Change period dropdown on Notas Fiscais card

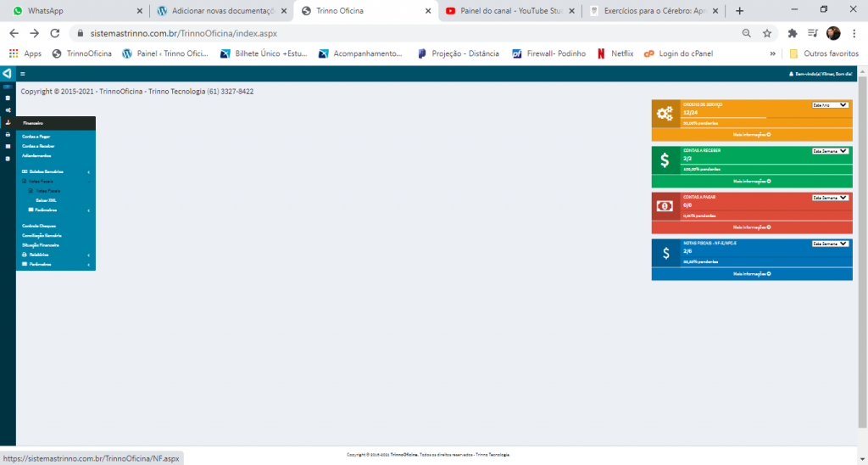pyautogui.click(x=830, y=244)
